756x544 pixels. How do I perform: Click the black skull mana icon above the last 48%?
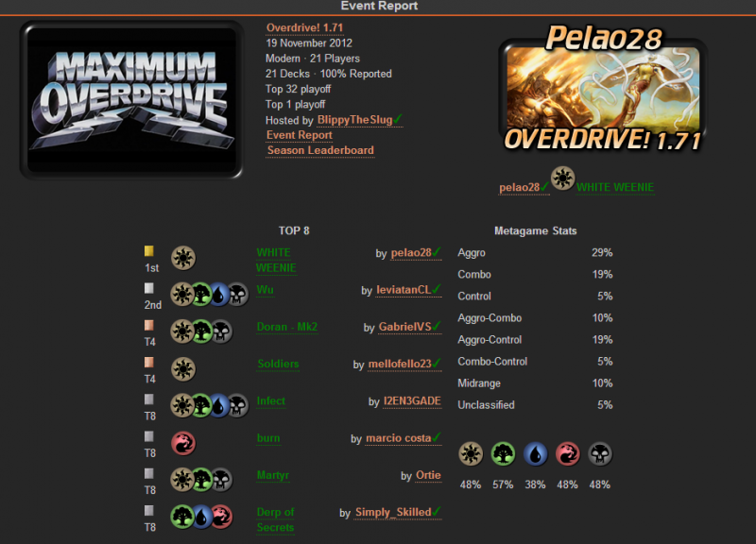[x=600, y=454]
